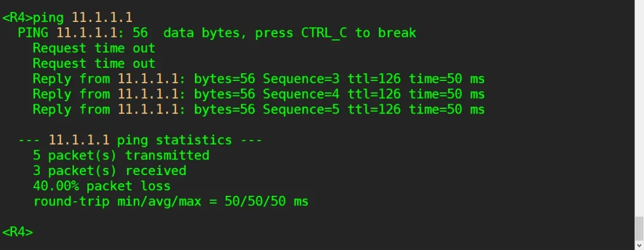Click the <R4> prompt before the ping command

(17, 17)
